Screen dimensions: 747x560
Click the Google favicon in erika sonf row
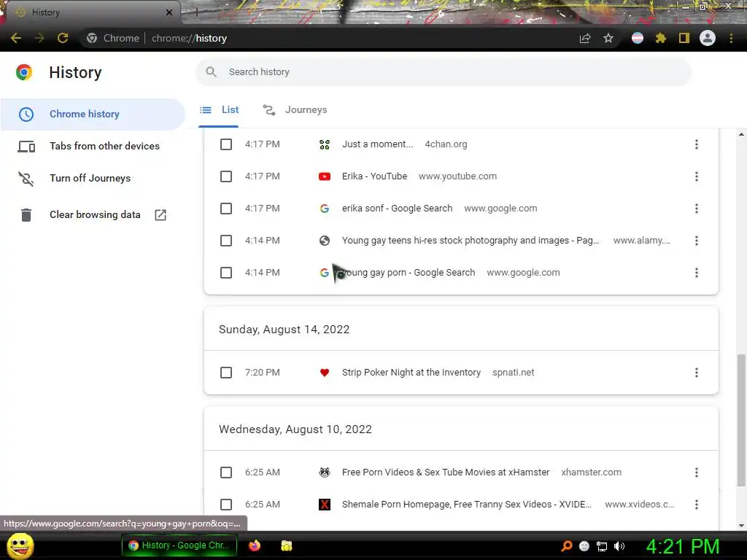[x=325, y=209]
